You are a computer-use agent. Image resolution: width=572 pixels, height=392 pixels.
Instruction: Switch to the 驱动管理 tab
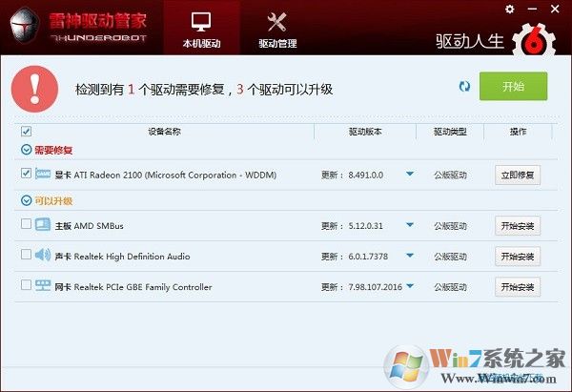click(x=277, y=30)
